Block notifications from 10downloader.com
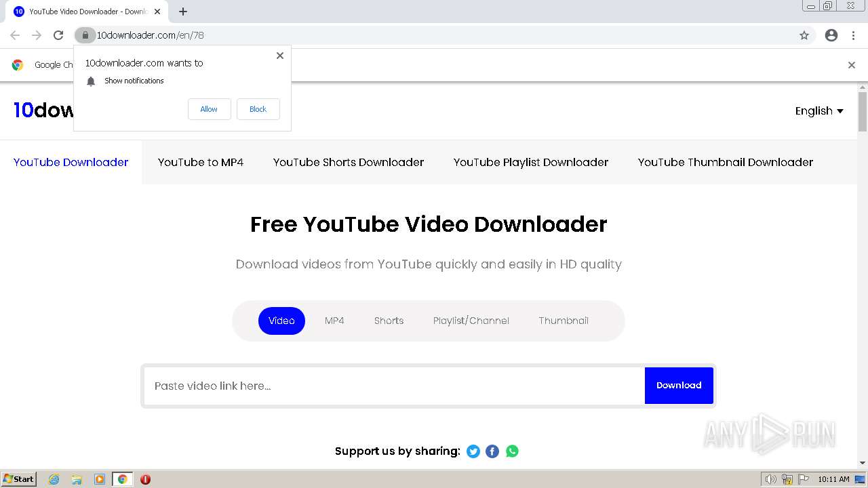This screenshot has height=488, width=868. tap(258, 109)
